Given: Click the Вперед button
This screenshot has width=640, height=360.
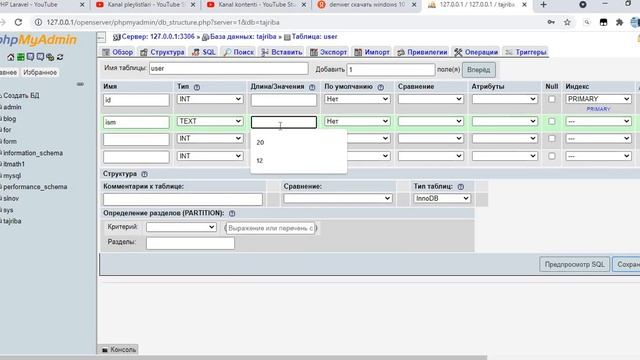Looking at the screenshot, I should pos(478,70).
